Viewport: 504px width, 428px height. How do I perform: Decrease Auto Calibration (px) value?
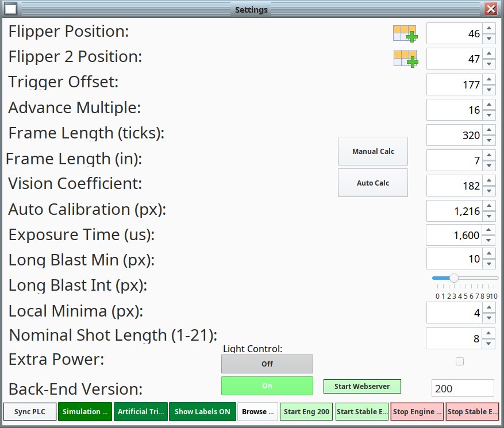tap(489, 216)
